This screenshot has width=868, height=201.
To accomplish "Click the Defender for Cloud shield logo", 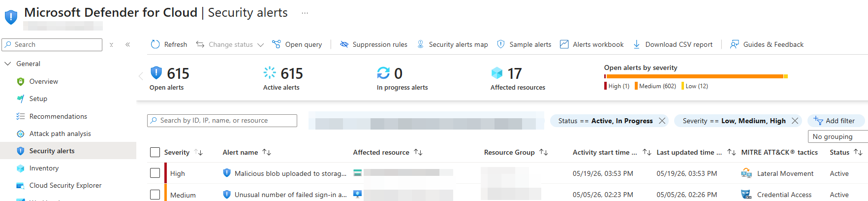I will 11,17.
